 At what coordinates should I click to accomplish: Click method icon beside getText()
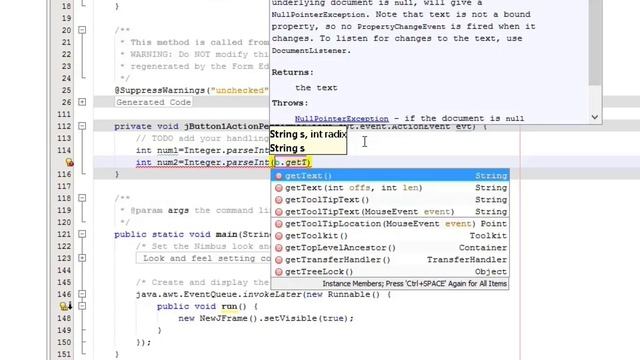(279, 176)
